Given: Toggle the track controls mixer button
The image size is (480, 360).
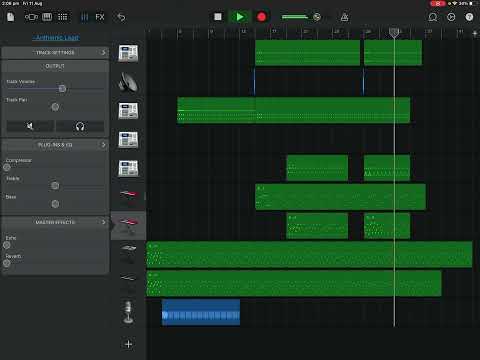Looking at the screenshot, I should 85,17.
